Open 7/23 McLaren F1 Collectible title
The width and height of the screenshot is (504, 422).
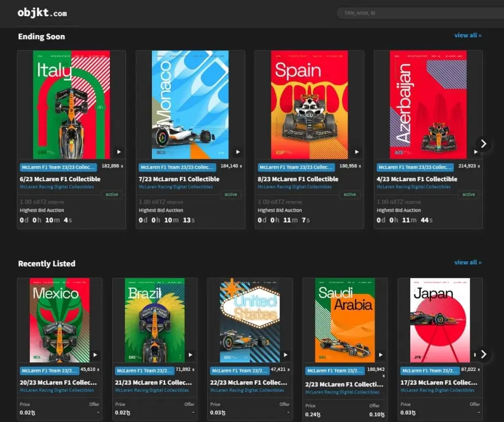point(179,179)
